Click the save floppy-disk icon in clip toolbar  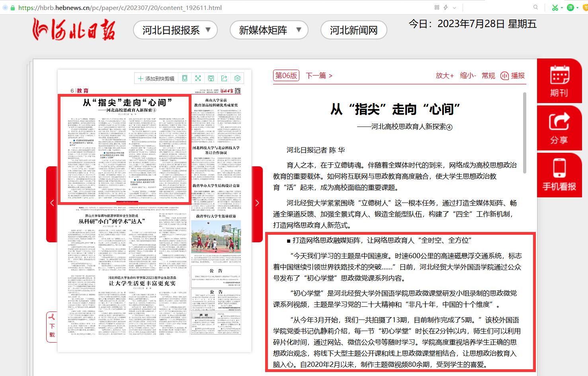[x=211, y=78]
